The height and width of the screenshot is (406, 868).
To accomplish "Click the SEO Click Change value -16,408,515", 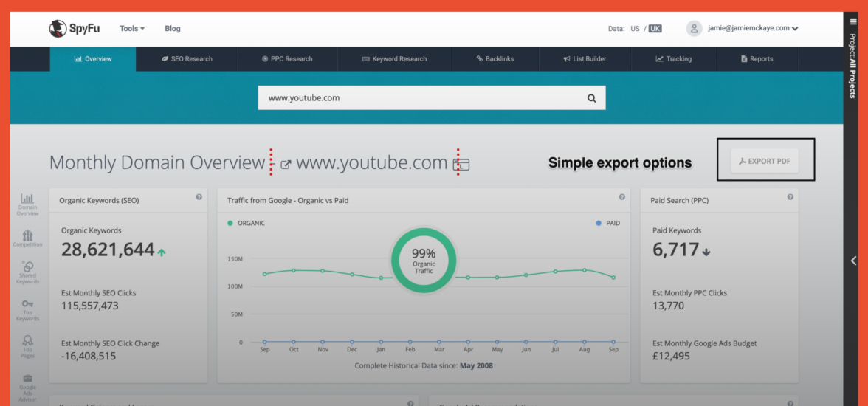I will click(x=89, y=356).
